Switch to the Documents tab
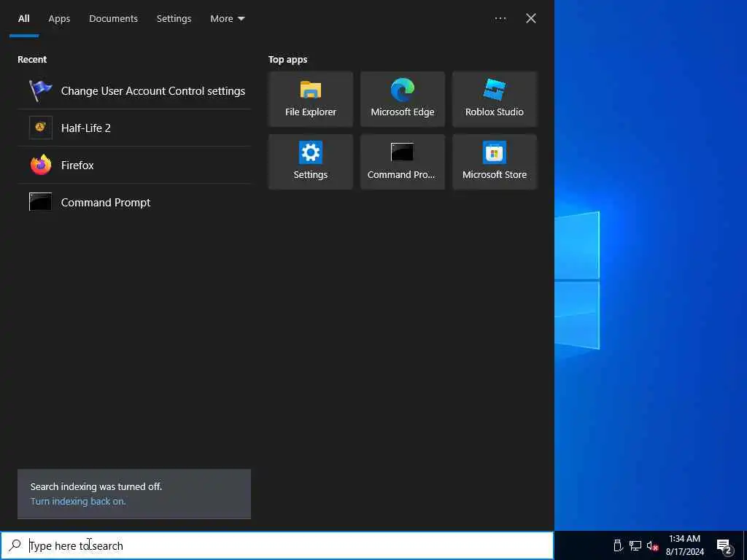Image resolution: width=747 pixels, height=560 pixels. pyautogui.click(x=113, y=18)
